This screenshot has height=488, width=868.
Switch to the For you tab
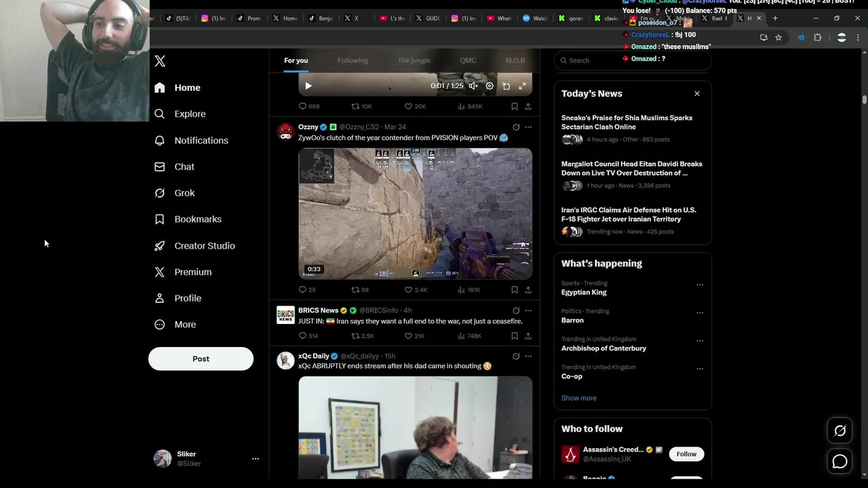296,60
